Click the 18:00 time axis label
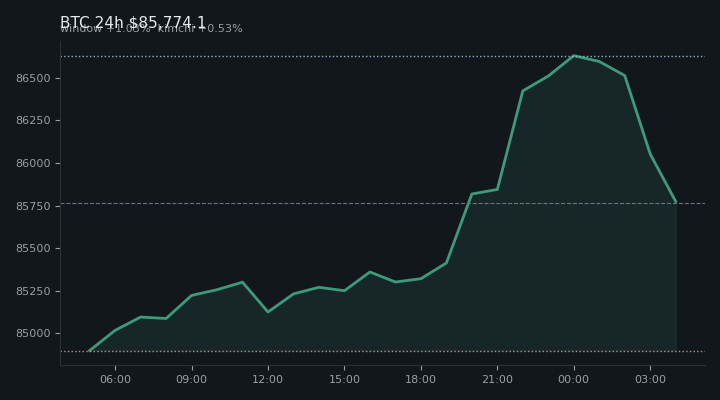Image resolution: width=720 pixels, height=400 pixels. point(421,379)
